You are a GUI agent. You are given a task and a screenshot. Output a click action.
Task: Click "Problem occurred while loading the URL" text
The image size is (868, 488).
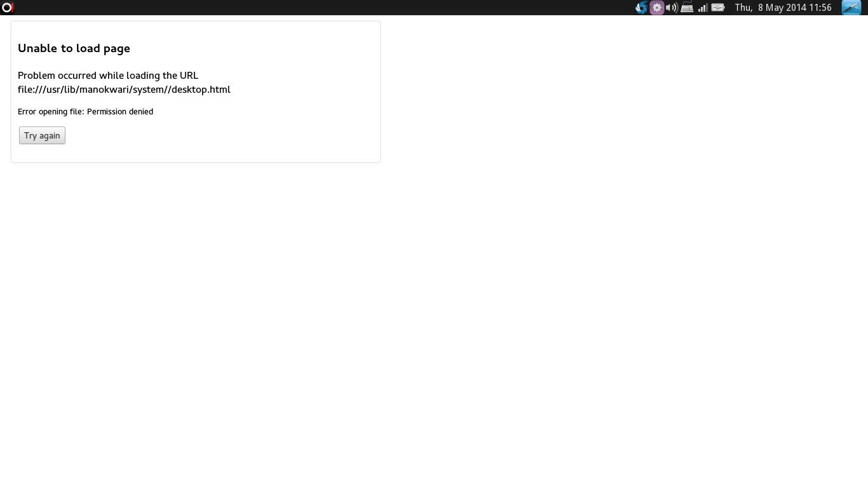tap(108, 76)
